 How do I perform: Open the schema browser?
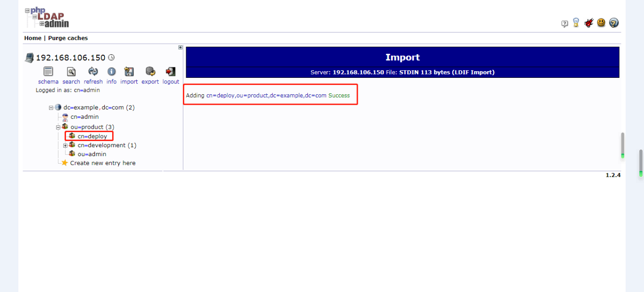click(x=48, y=72)
